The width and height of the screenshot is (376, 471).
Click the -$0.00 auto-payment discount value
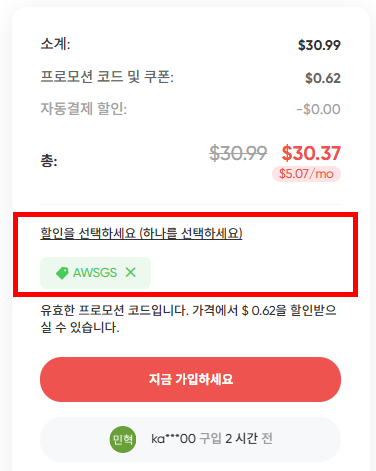point(318,109)
